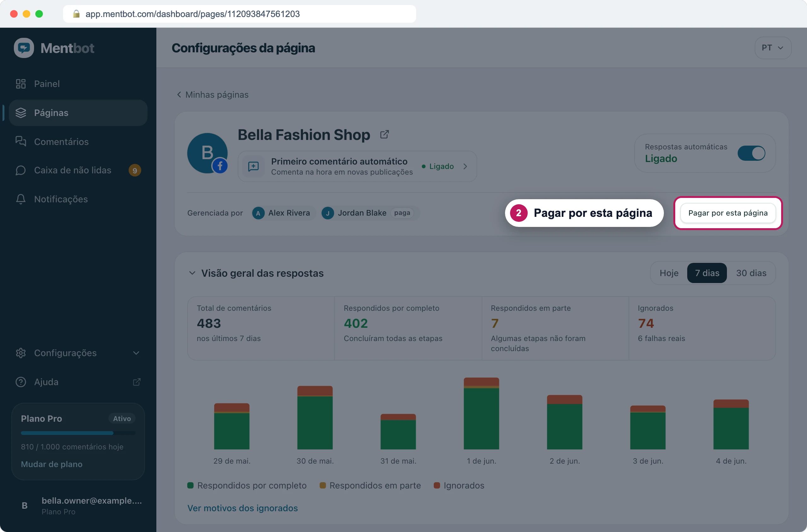Screen dimensions: 807x532
Task: Click Ignorados 74 stat card
Action: [702, 328]
